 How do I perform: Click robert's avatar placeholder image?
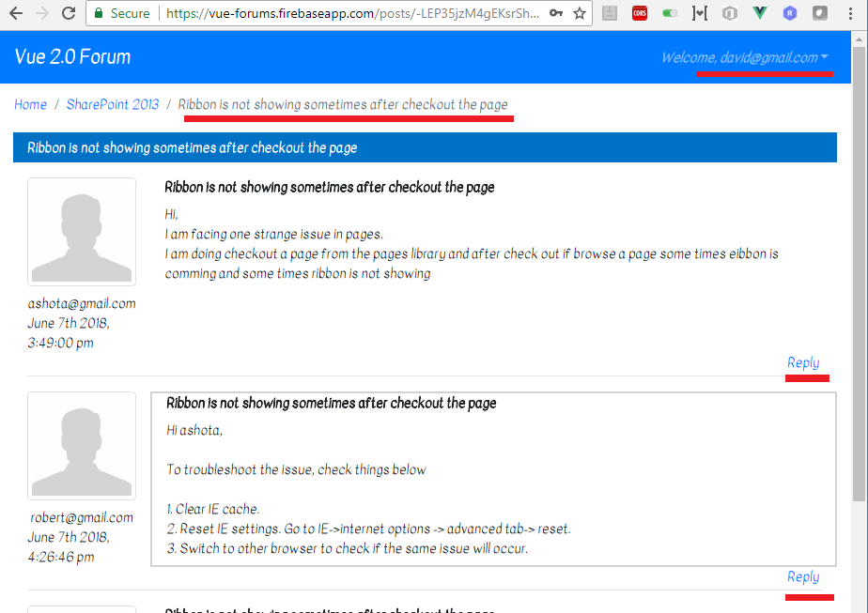point(82,446)
